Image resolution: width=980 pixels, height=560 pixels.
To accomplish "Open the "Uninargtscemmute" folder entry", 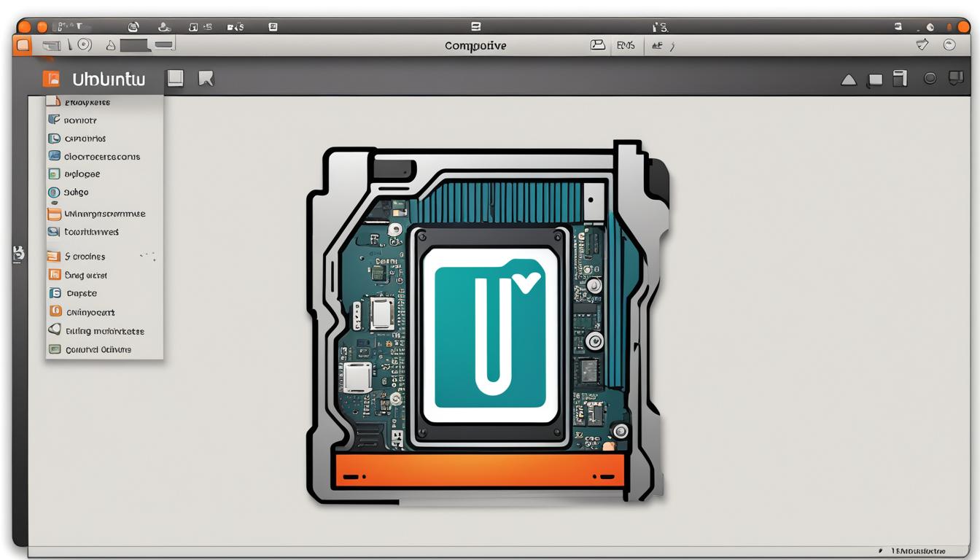I will 104,214.
